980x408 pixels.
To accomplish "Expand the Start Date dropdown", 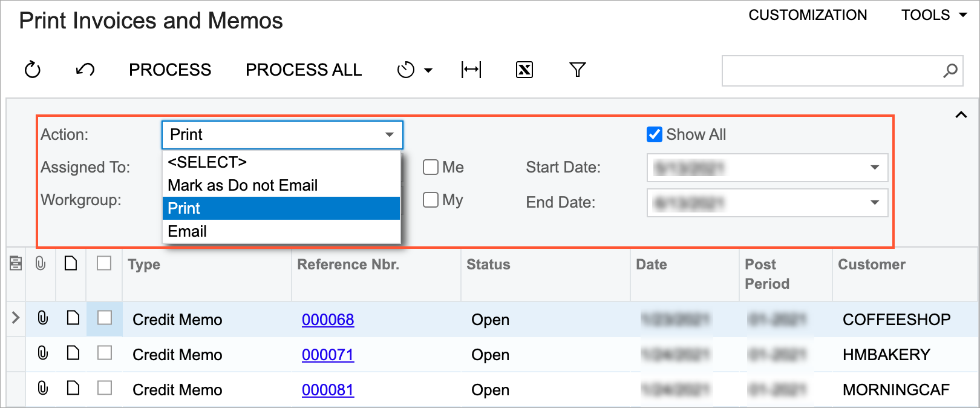I will click(874, 168).
